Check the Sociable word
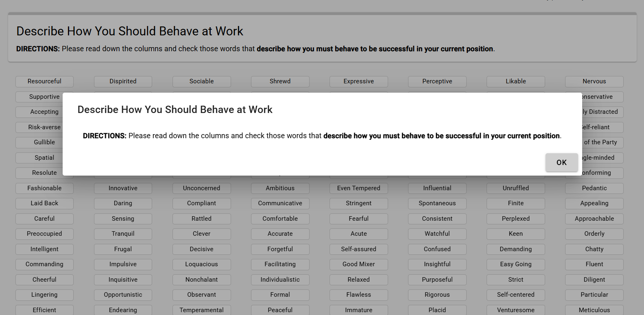The width and height of the screenshot is (644, 315). pos(201,81)
